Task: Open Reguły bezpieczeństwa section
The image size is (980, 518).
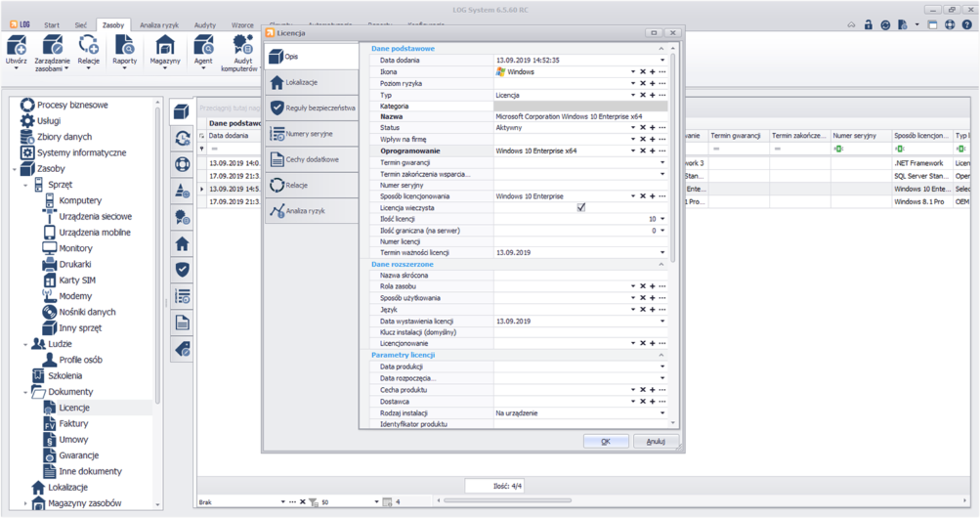Action: [312, 108]
